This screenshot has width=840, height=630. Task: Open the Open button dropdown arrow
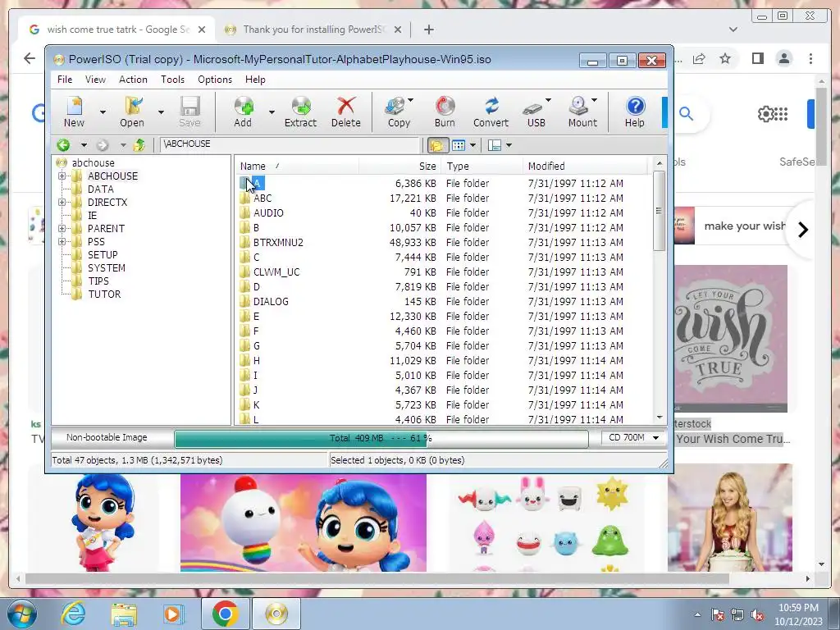tap(161, 112)
